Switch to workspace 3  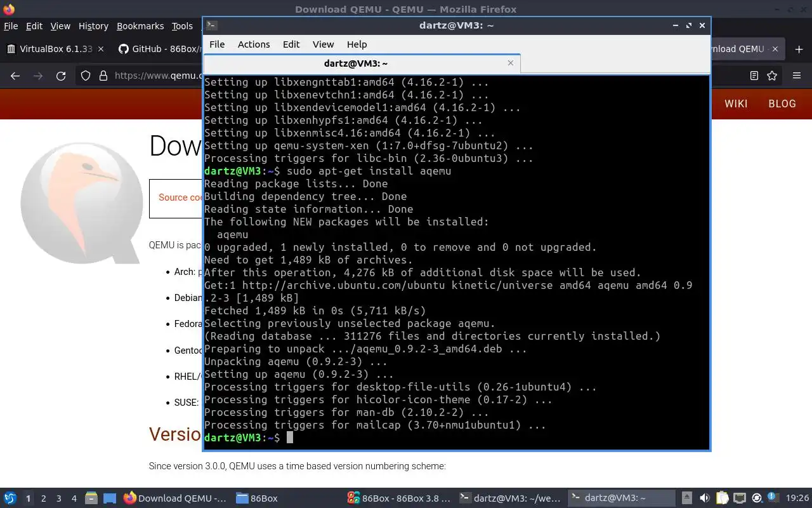59,498
